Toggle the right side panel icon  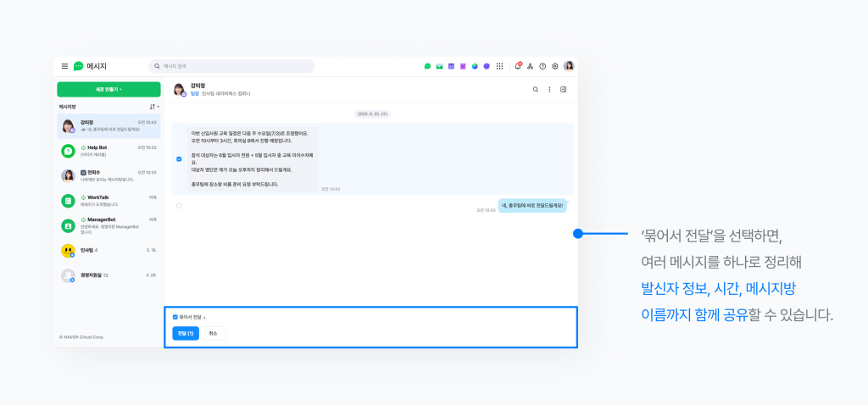point(564,89)
